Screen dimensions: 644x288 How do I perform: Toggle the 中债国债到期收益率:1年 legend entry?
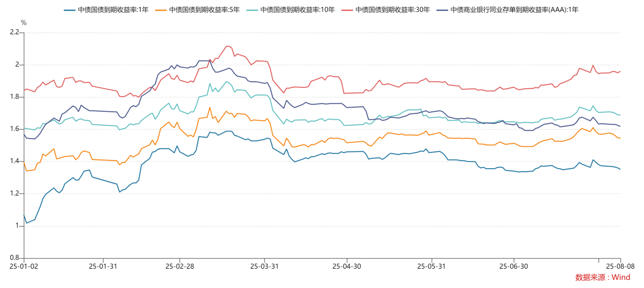pyautogui.click(x=107, y=10)
